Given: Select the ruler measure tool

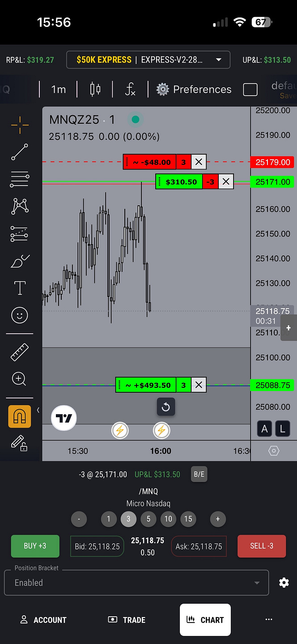Looking at the screenshot, I should (20, 352).
